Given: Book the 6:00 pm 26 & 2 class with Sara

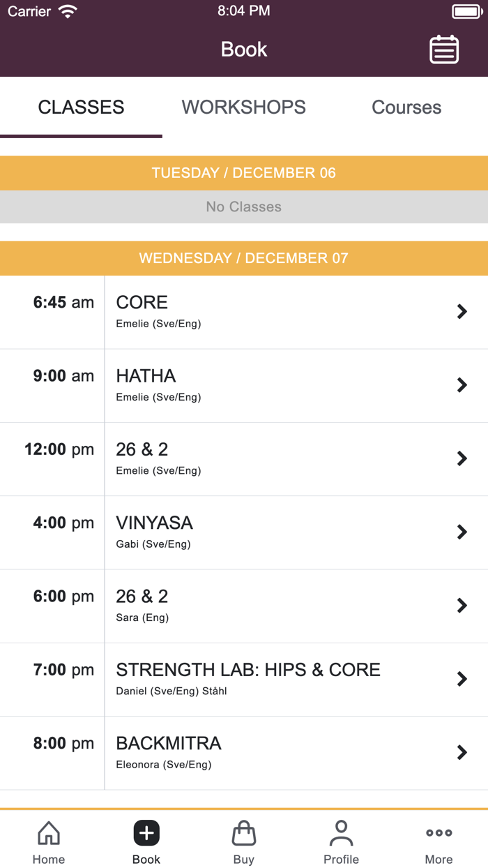Looking at the screenshot, I should (244, 606).
